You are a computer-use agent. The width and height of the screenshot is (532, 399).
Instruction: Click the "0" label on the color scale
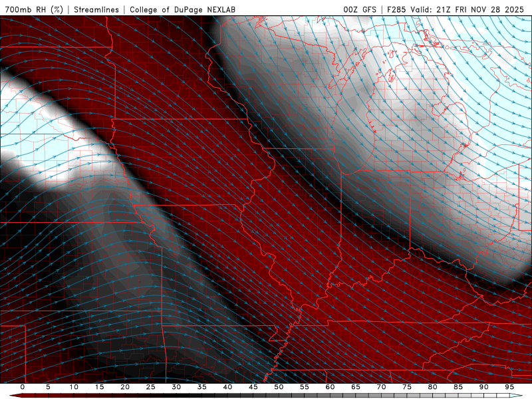pos(23,387)
